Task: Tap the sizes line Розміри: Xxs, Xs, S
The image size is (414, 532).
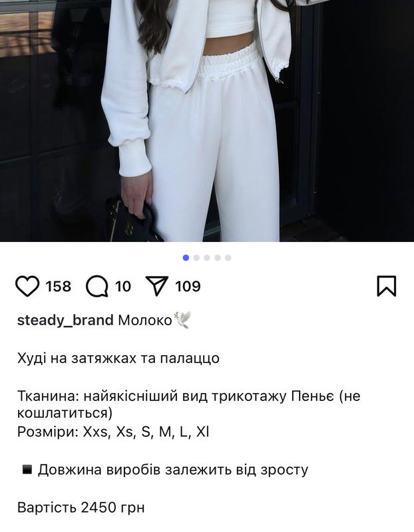Action: 113,432
